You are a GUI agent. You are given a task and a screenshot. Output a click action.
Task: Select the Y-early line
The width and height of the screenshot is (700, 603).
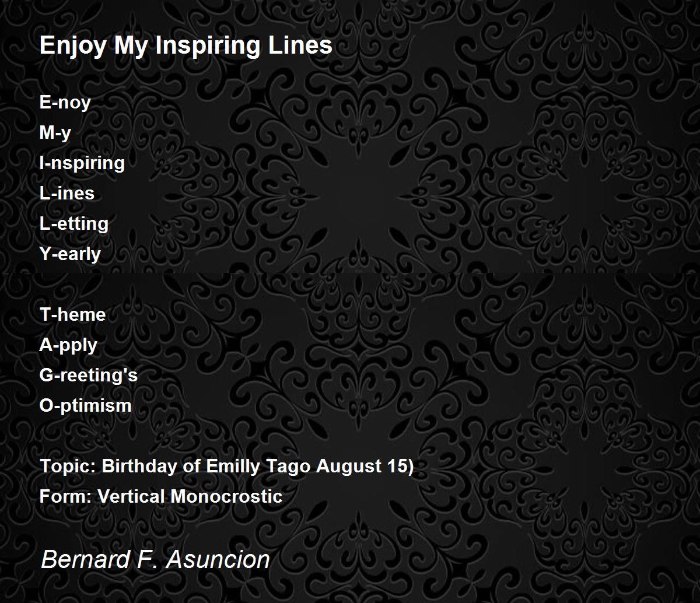point(70,254)
